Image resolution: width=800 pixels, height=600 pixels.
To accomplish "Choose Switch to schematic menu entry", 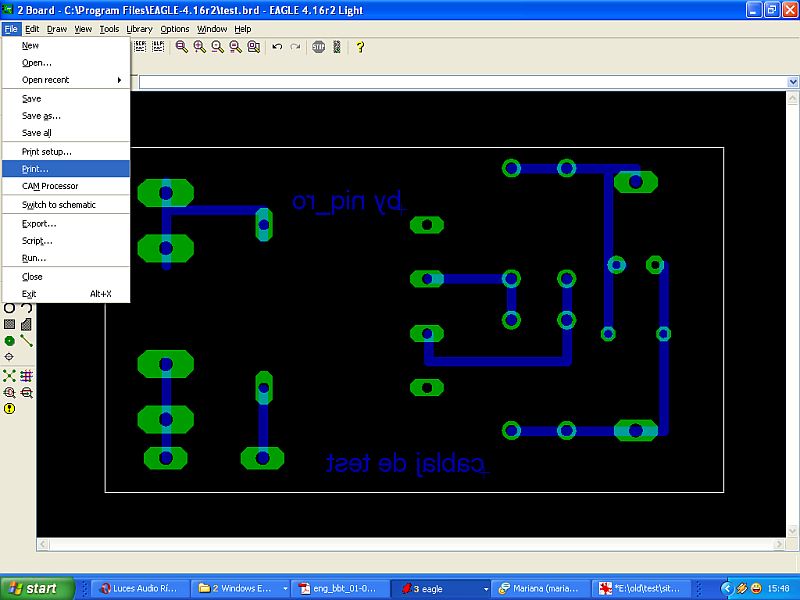I will pos(66,205).
